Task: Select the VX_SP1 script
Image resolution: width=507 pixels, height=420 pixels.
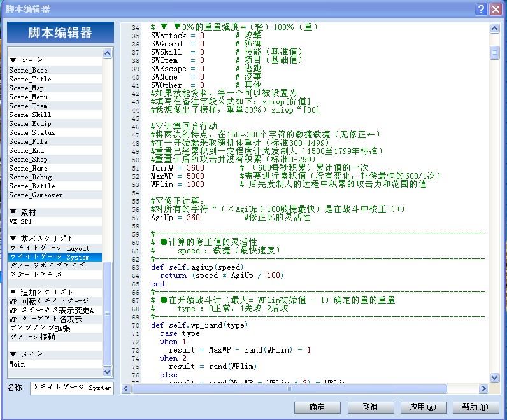Action: click(55, 221)
